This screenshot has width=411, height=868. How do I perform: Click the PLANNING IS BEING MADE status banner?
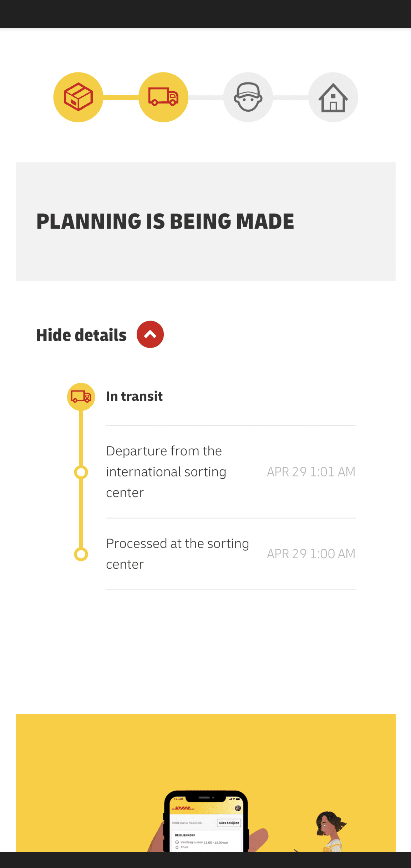click(x=205, y=221)
